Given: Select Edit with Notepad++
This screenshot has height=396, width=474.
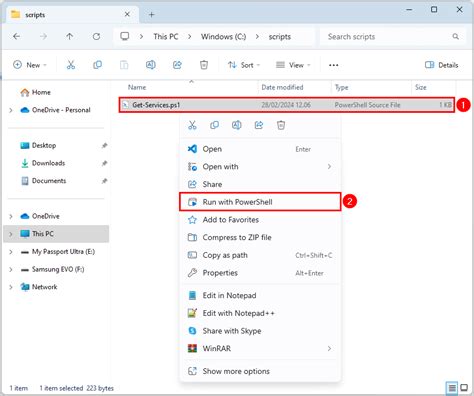Looking at the screenshot, I should [260, 313].
